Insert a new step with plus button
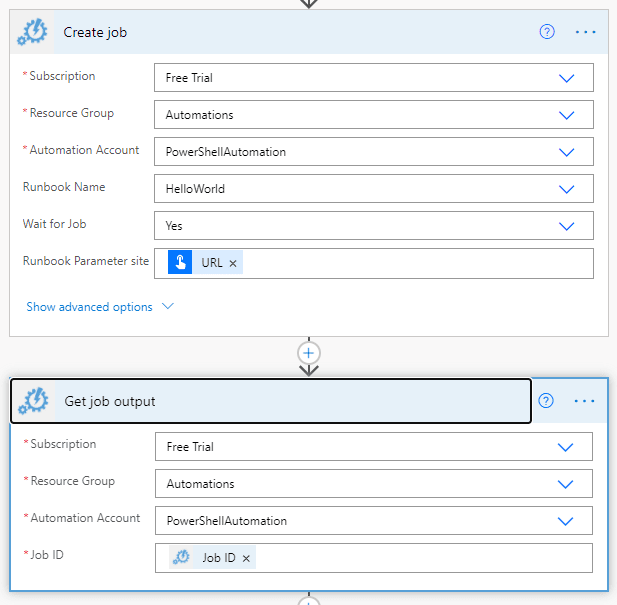617x605 pixels. pos(309,353)
